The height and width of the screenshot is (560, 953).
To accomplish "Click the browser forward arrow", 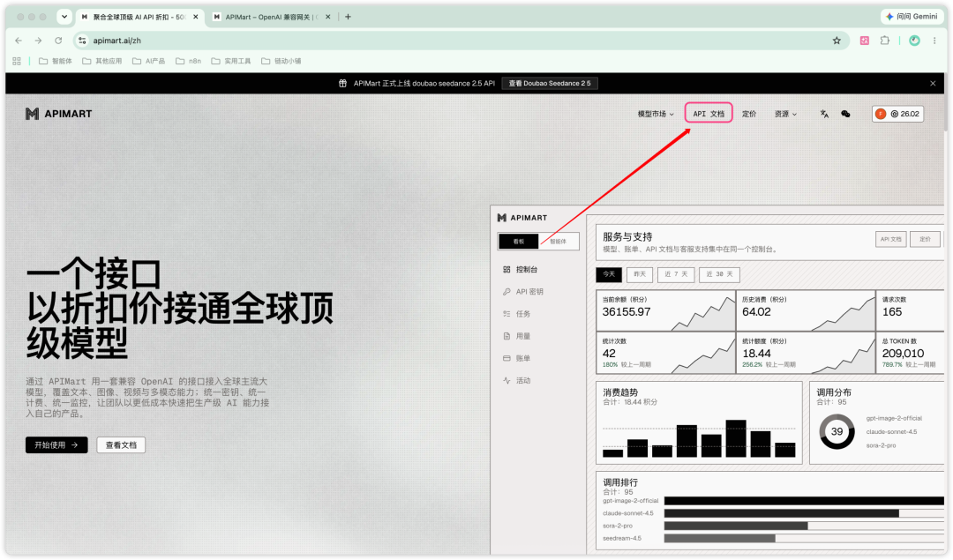I will pyautogui.click(x=38, y=41).
